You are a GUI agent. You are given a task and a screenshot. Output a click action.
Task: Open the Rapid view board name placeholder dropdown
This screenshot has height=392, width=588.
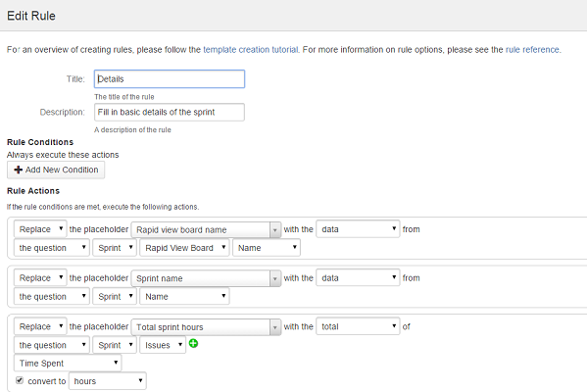pyautogui.click(x=207, y=229)
